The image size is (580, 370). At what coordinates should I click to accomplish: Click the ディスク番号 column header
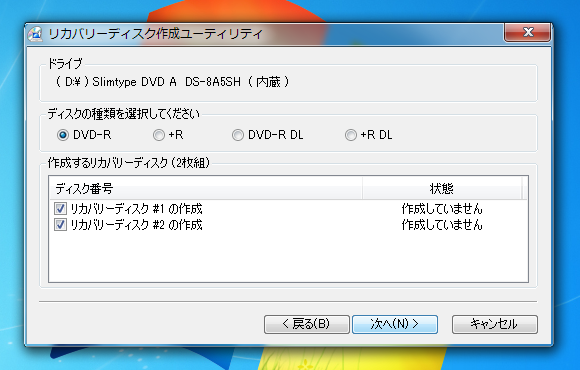(205, 188)
